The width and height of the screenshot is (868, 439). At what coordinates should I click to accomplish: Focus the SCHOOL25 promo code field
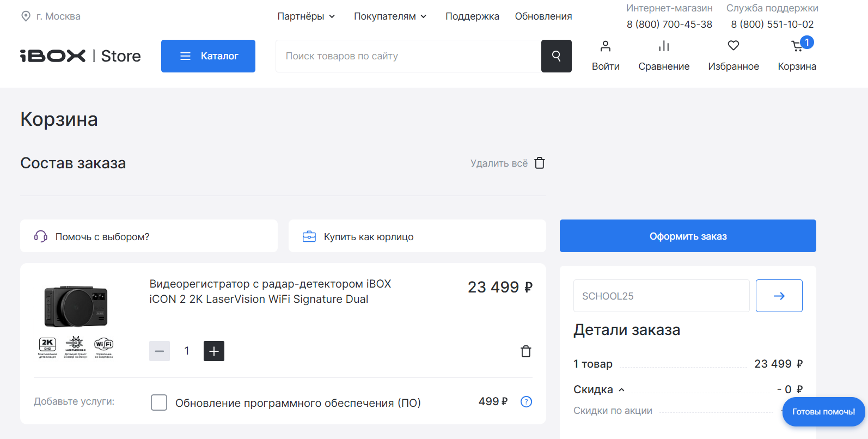click(x=662, y=296)
